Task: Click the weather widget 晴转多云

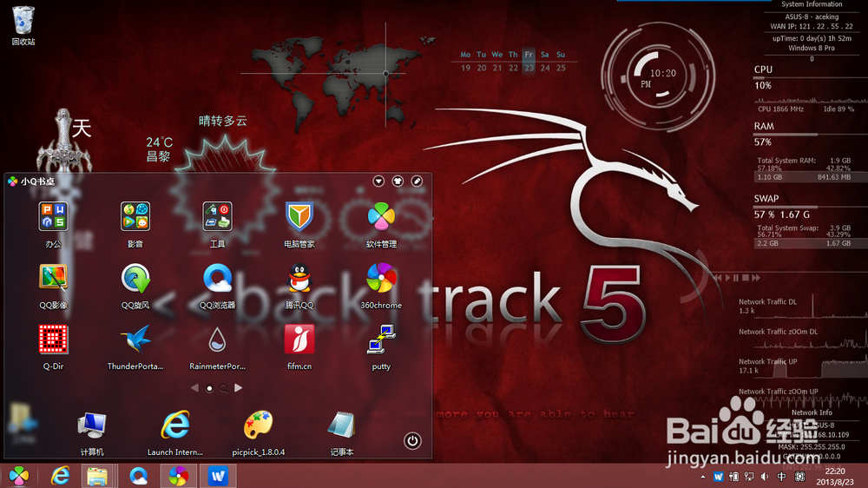Action: tap(222, 121)
